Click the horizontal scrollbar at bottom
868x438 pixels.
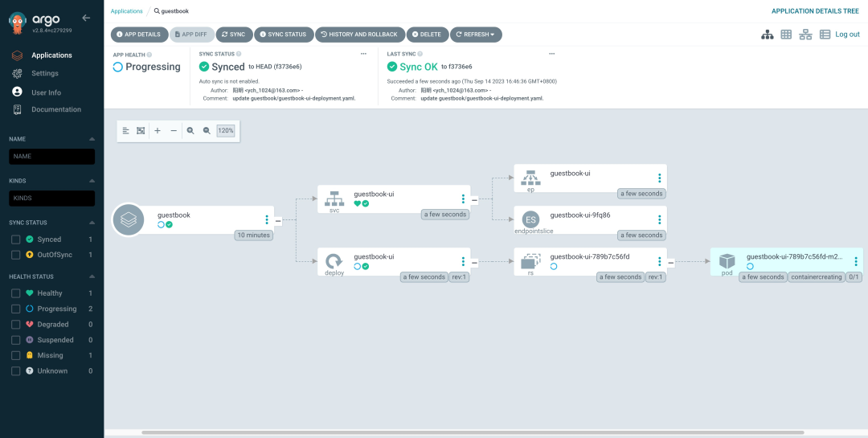(x=473, y=432)
